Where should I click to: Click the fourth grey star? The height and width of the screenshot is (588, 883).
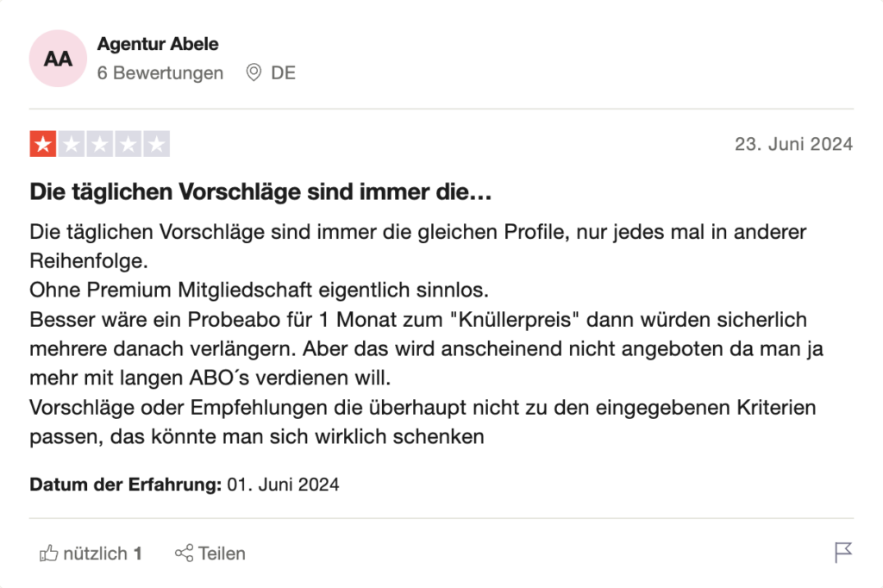coord(128,144)
